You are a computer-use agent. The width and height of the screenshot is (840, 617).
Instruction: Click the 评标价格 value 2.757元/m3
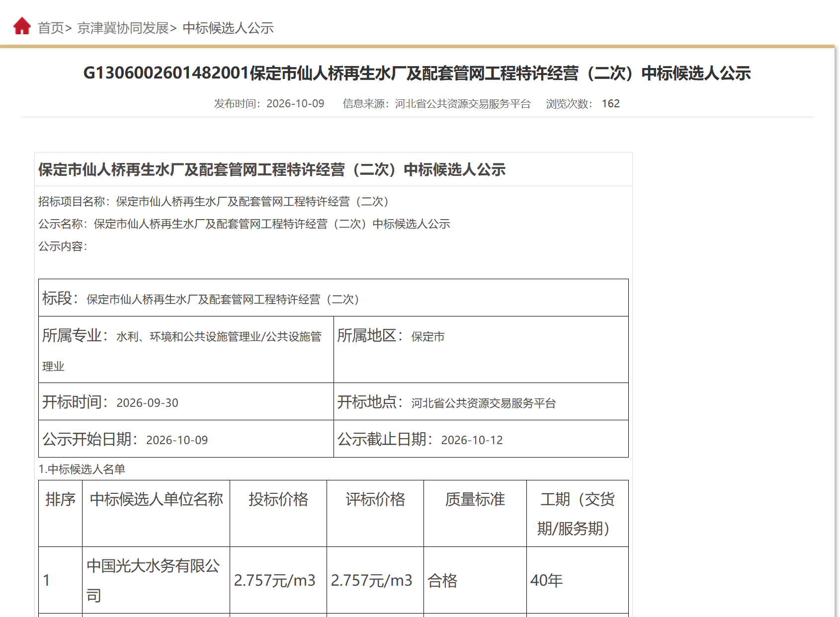point(372,580)
